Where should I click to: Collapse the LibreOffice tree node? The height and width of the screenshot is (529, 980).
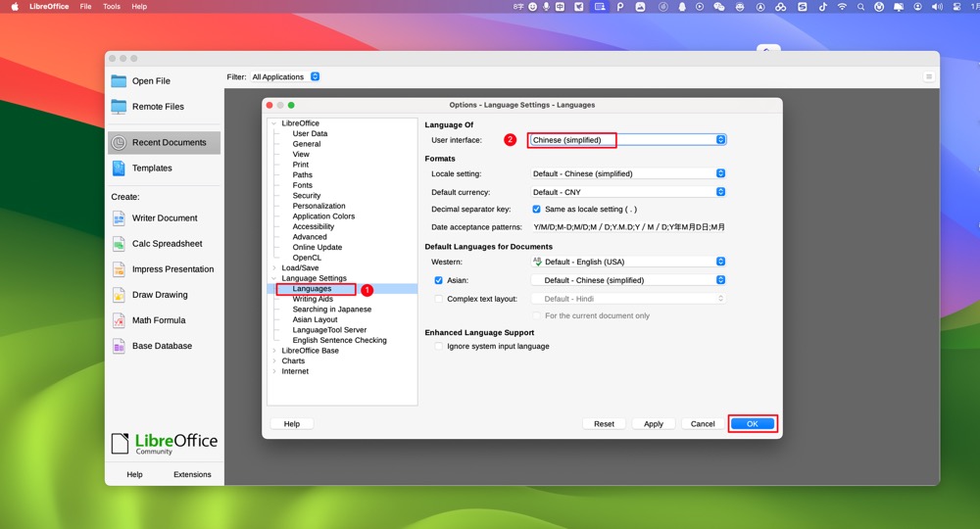click(273, 123)
